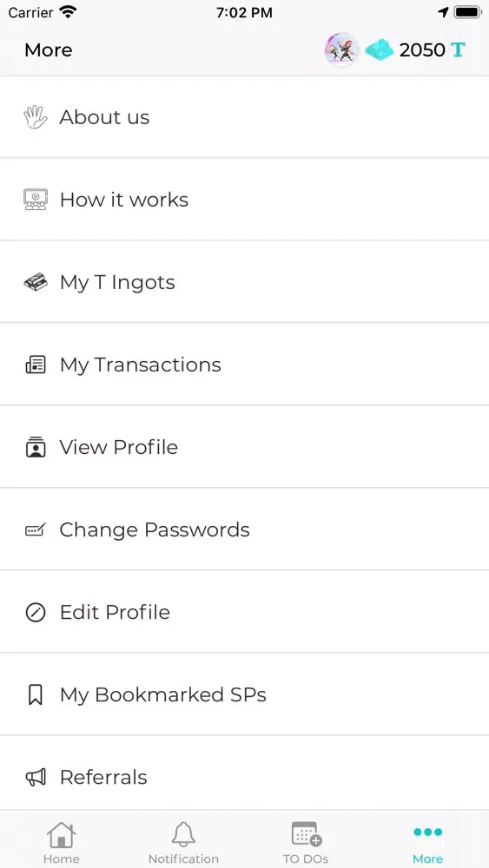
Task: Tap the megaphone Referrals icon
Action: click(36, 777)
